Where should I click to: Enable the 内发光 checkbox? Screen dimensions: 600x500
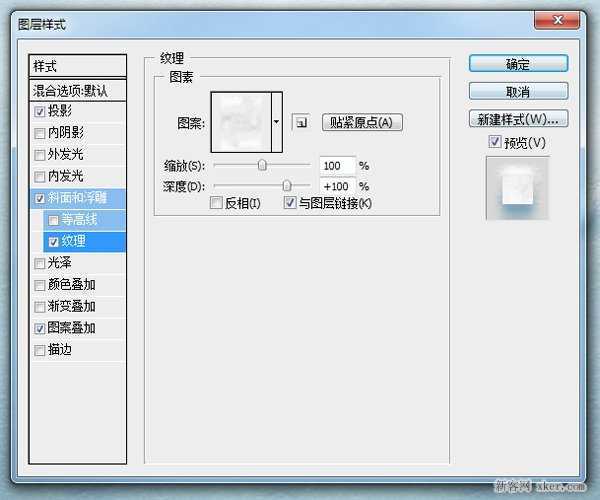39,176
